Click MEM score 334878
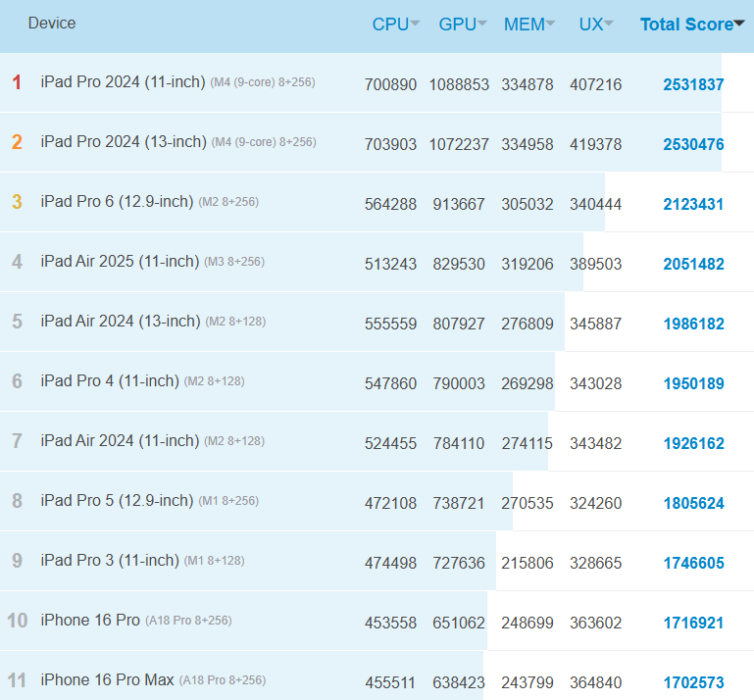The height and width of the screenshot is (700, 754). click(x=528, y=84)
